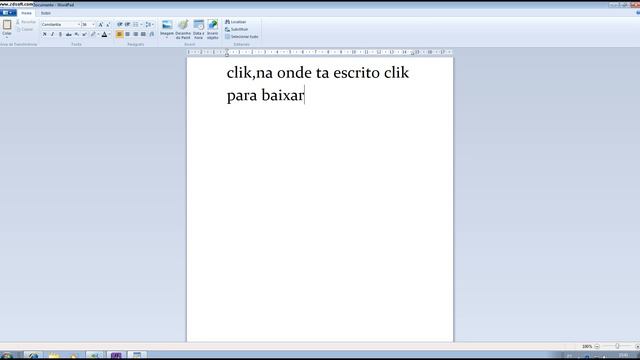Open the font color dropdown arrow
640x360 pixels.
coord(109,34)
